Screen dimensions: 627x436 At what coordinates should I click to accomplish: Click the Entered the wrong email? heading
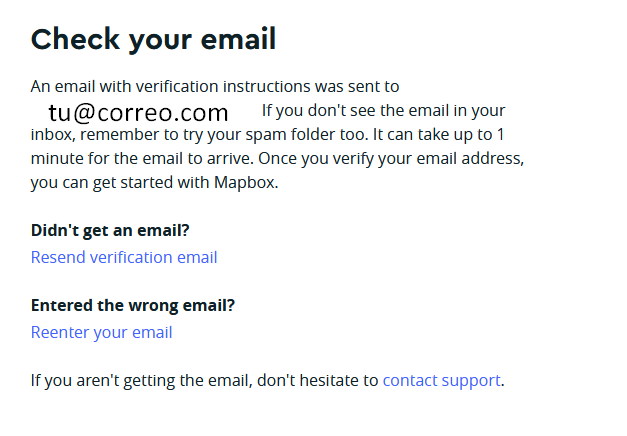click(133, 305)
